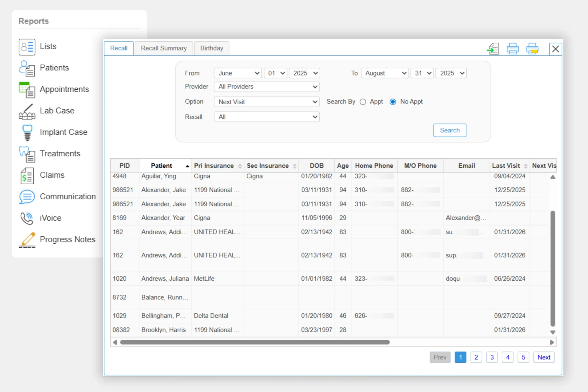588x392 pixels.
Task: Select the Appt radio button
Action: [363, 102]
